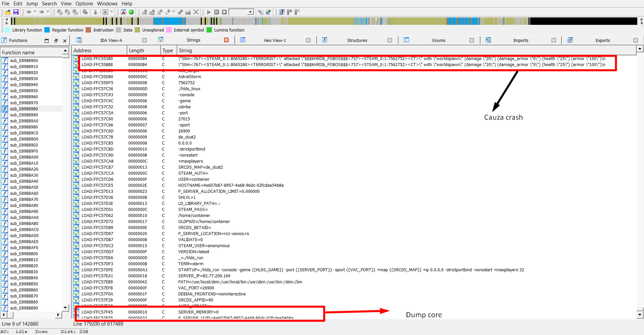Viewport: 644px width, 335px height.
Task: Click the Stop process square button
Action: [x=224, y=12]
